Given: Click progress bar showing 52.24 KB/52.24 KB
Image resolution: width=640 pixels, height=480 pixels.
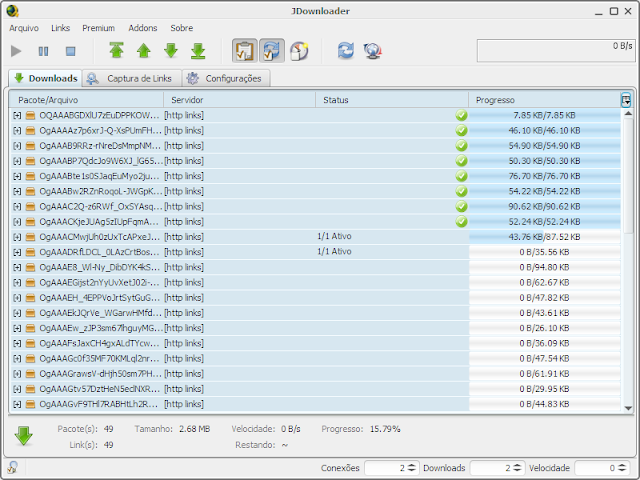Looking at the screenshot, I should click(x=544, y=222).
